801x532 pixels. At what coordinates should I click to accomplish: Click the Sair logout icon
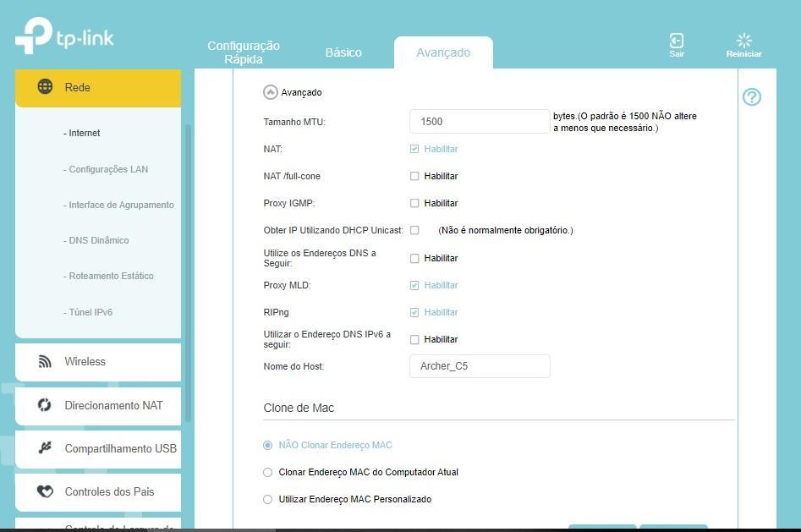click(676, 41)
